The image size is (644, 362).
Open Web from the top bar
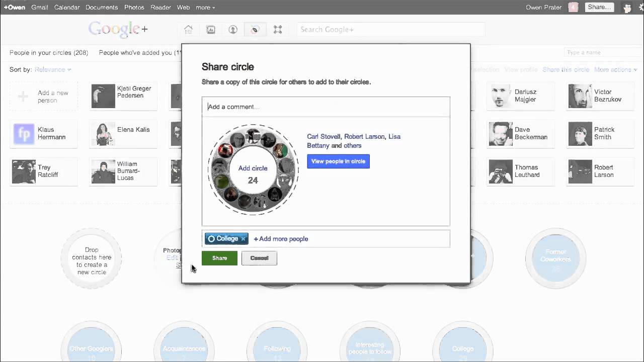pyautogui.click(x=183, y=8)
